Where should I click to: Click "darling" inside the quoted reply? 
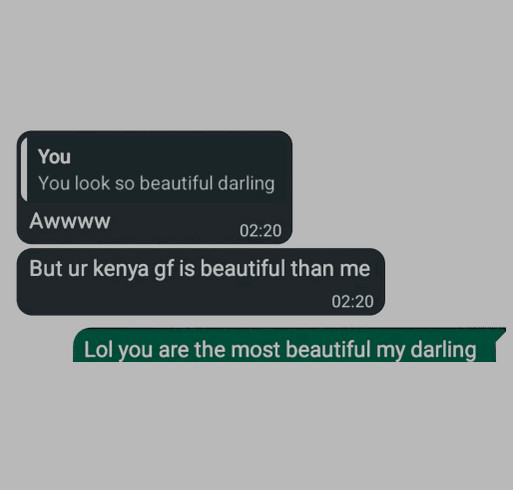(246, 184)
